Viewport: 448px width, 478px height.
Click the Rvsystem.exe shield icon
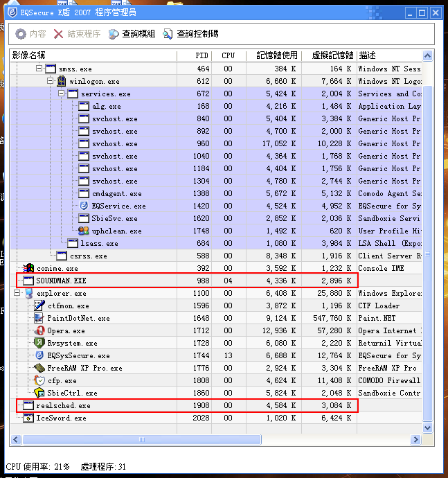39,343
